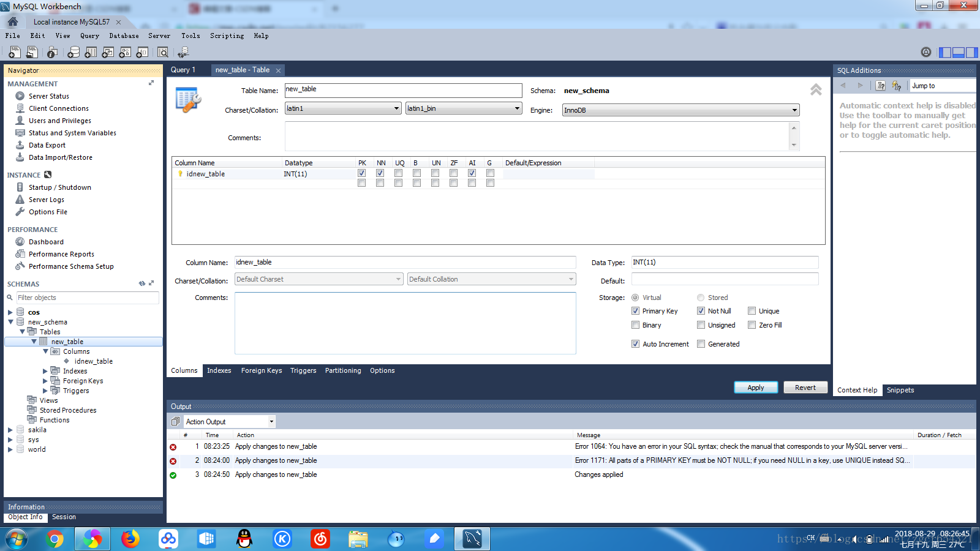The image size is (980, 551).
Task: Expand the Indexes node
Action: (x=45, y=371)
